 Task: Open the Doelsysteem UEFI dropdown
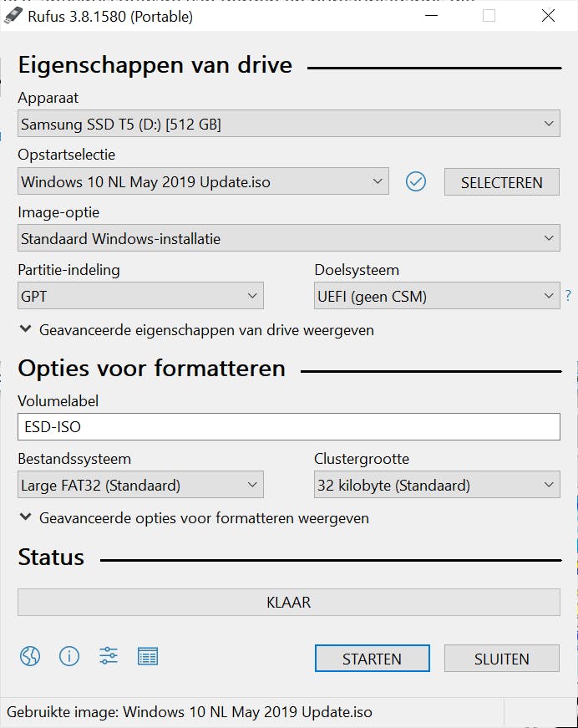click(436, 295)
